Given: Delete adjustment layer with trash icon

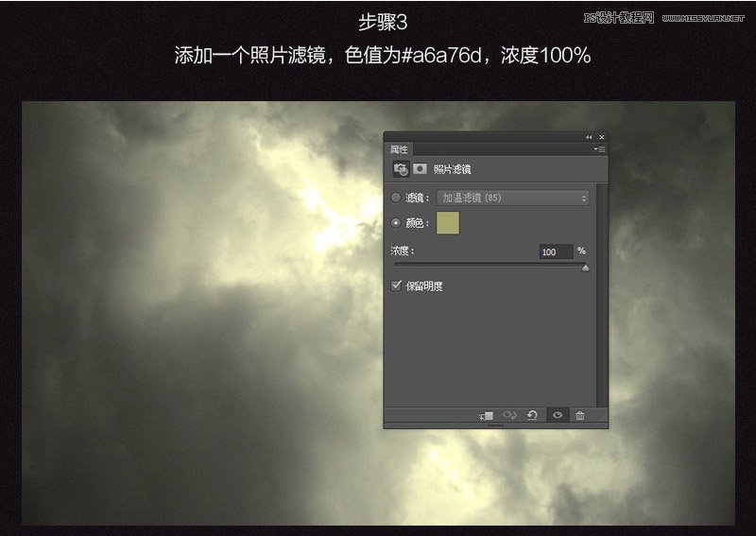Looking at the screenshot, I should click(x=580, y=415).
